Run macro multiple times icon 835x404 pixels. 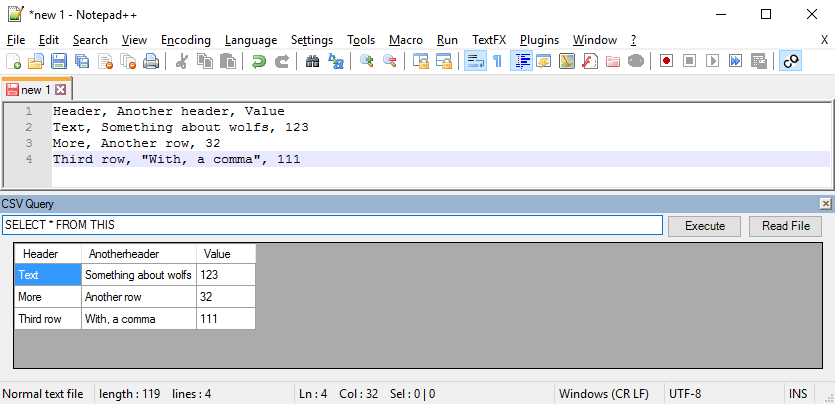[735, 61]
